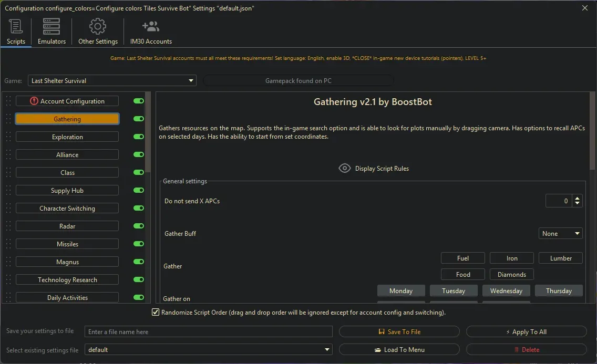Click the drag handle beside Alliance script
Viewport: 597px width, 364px height.
click(8, 155)
